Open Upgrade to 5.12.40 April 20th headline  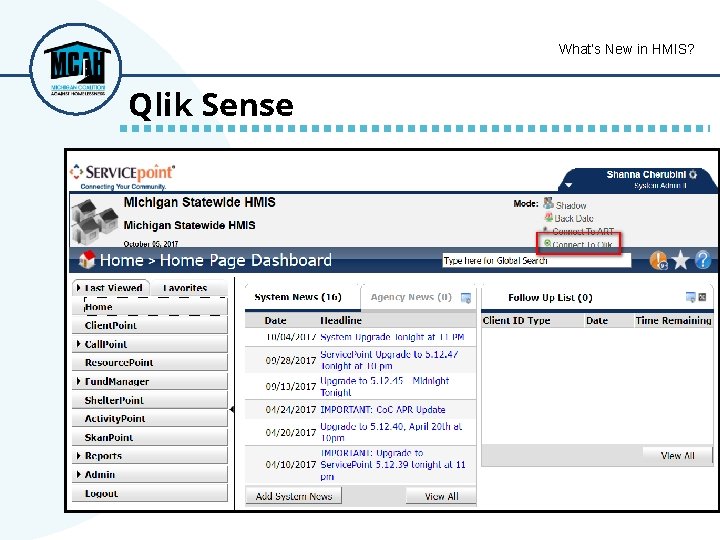pyautogui.click(x=391, y=432)
